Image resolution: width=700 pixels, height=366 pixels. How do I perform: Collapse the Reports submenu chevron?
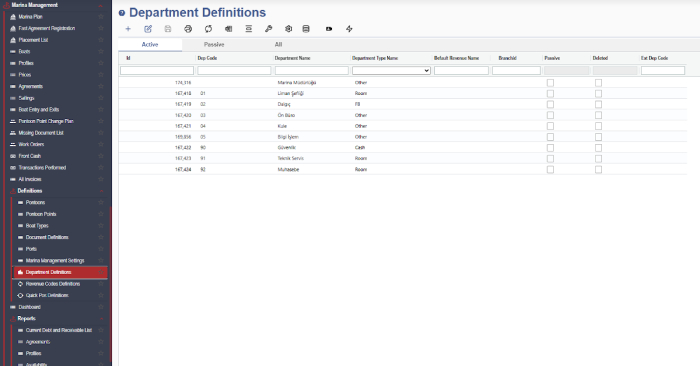[101, 319]
